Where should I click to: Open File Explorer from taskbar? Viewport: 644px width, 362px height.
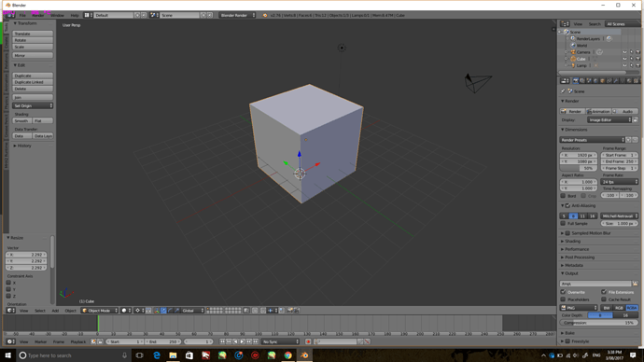[173, 355]
